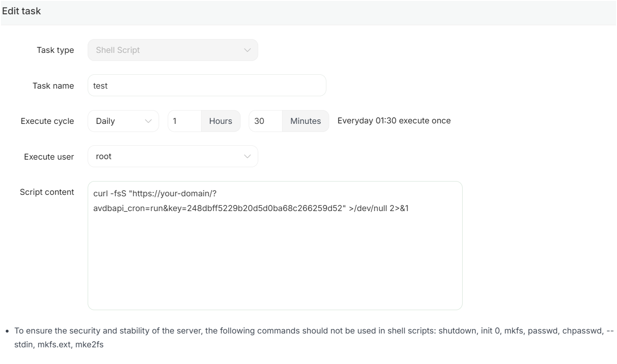Click the hours input showing 1
The width and height of the screenshot is (617, 364).
pos(184,121)
